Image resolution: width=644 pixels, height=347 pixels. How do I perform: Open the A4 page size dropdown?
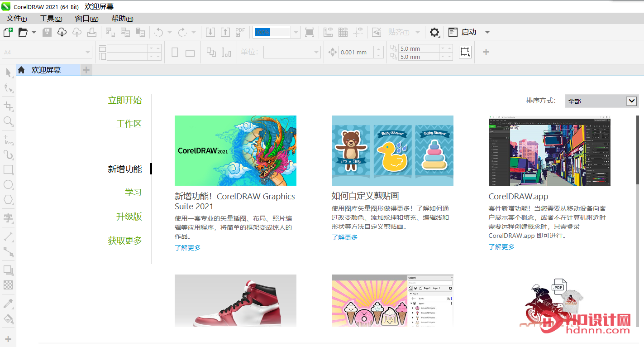pos(47,52)
